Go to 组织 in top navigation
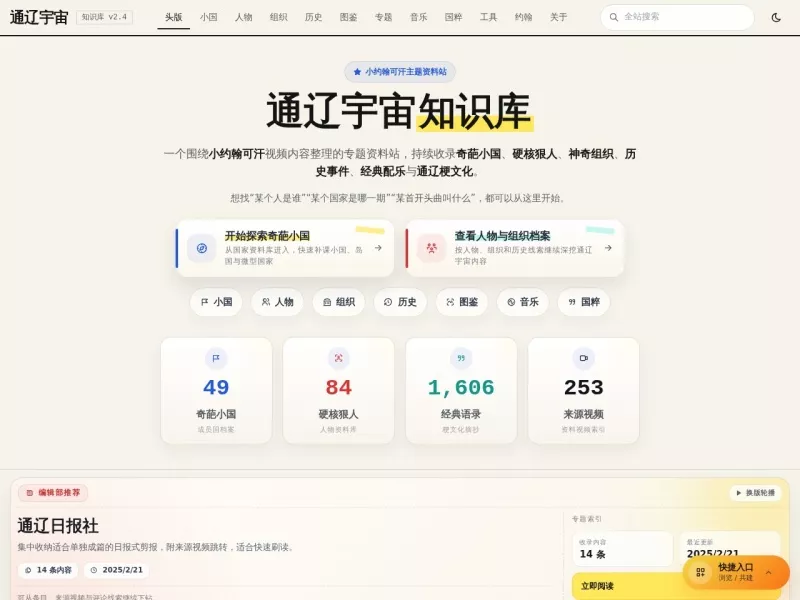Image resolution: width=800 pixels, height=600 pixels. pyautogui.click(x=279, y=17)
